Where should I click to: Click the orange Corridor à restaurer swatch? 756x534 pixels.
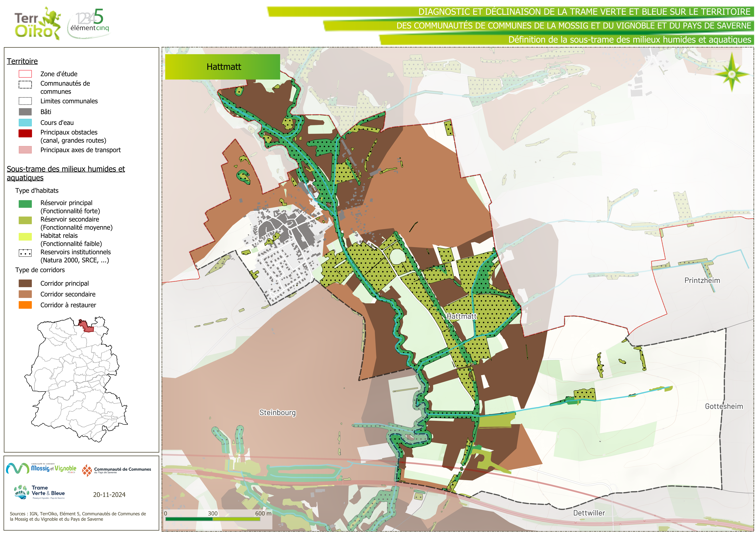click(25, 305)
